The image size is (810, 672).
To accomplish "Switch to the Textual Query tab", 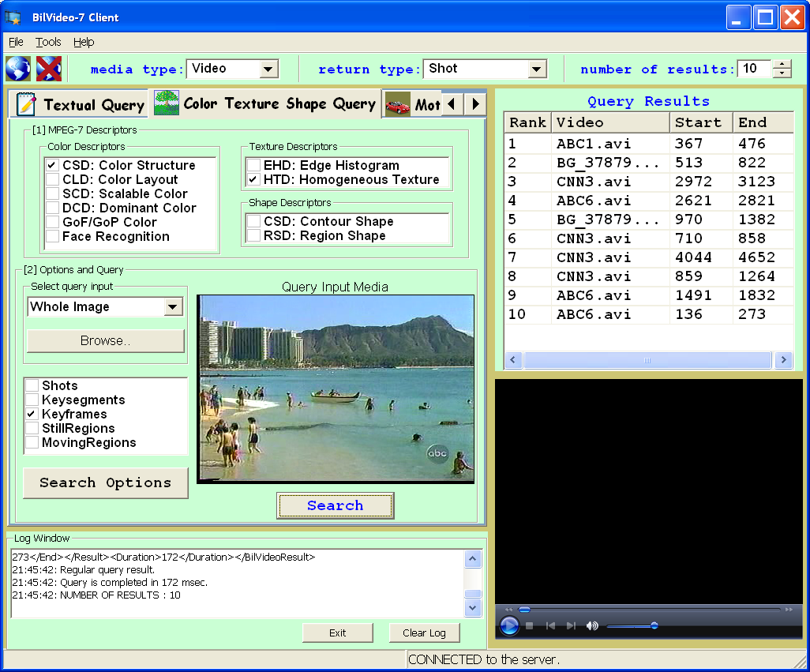I will [x=81, y=104].
